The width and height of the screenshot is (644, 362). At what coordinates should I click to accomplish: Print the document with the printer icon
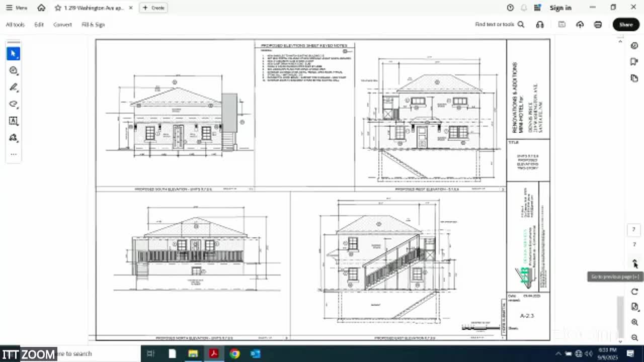598,25
